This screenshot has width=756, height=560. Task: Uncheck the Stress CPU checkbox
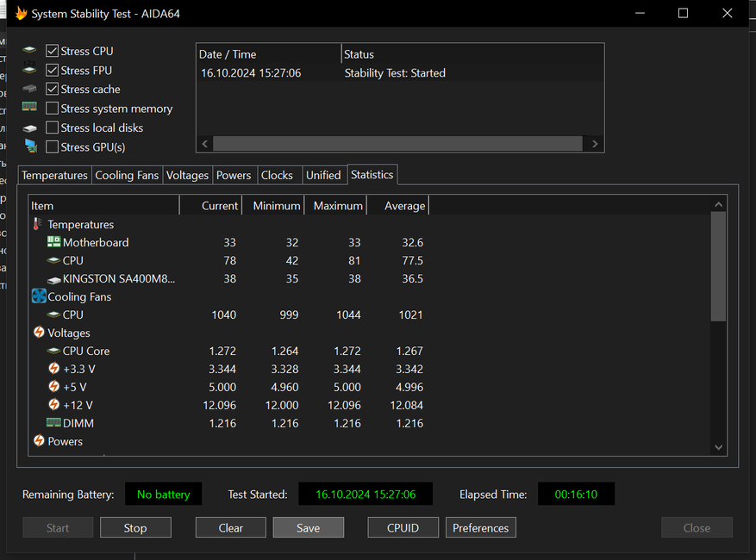pyautogui.click(x=53, y=52)
